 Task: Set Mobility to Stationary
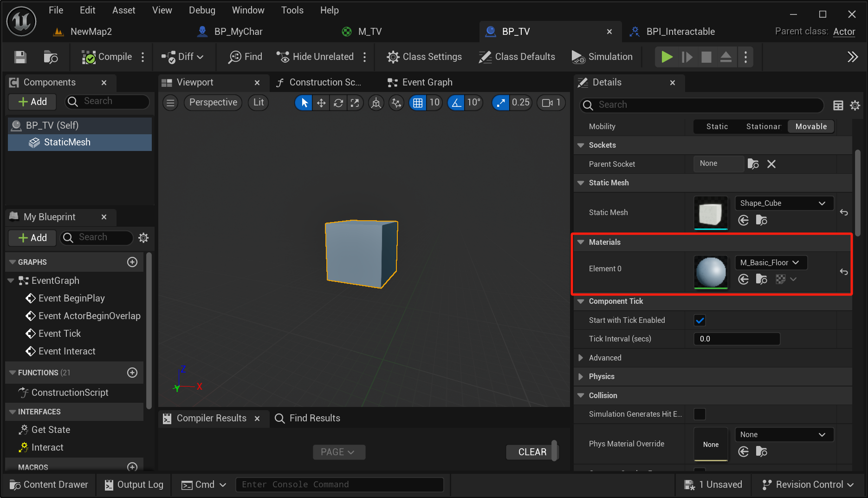(x=764, y=126)
